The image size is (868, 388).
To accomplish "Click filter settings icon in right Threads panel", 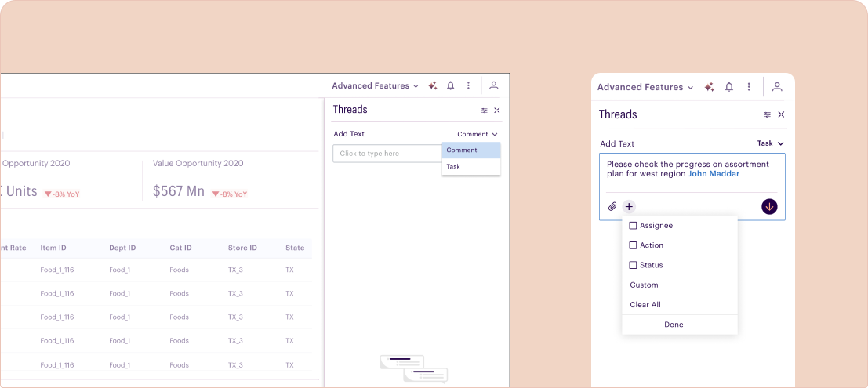I will 768,114.
